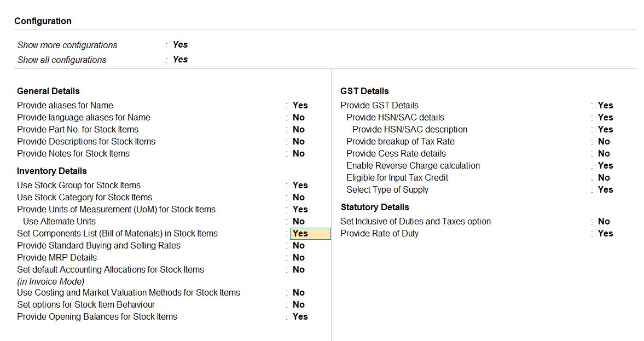The height and width of the screenshot is (341, 644).
Task: Toggle Provide GST Details value
Action: click(x=605, y=105)
